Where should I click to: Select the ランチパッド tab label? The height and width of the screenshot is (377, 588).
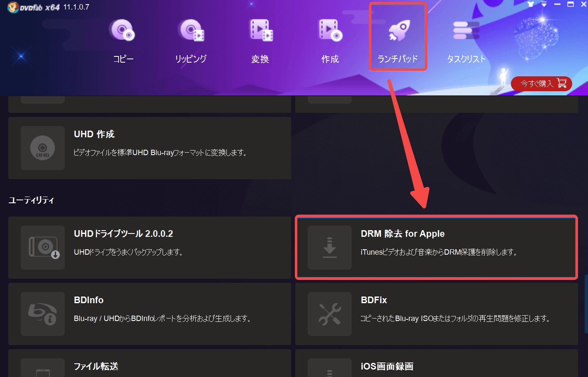click(398, 59)
